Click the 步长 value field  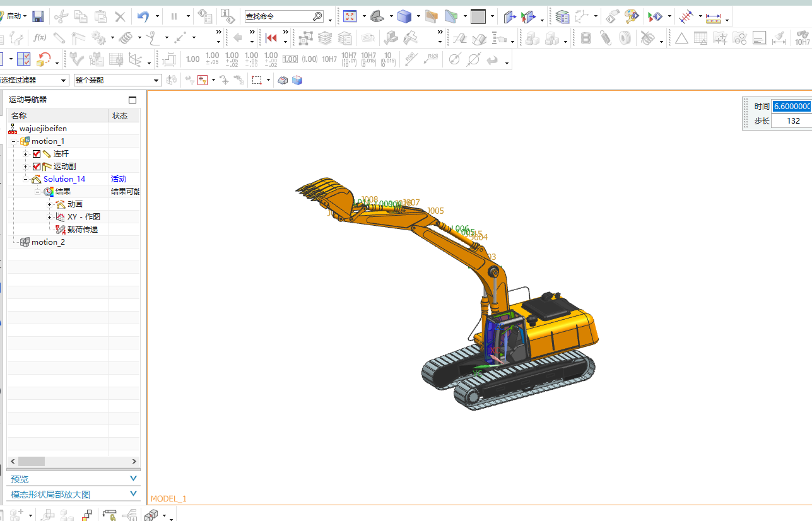(792, 120)
